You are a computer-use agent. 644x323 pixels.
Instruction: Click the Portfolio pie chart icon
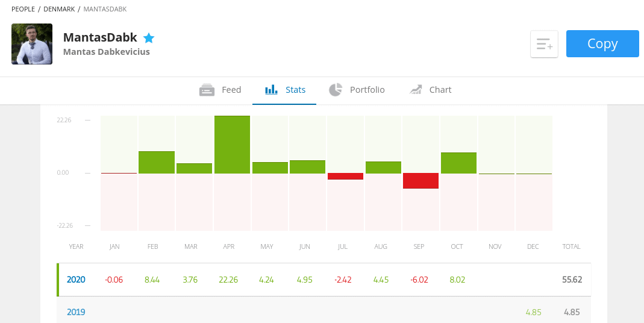click(x=336, y=90)
